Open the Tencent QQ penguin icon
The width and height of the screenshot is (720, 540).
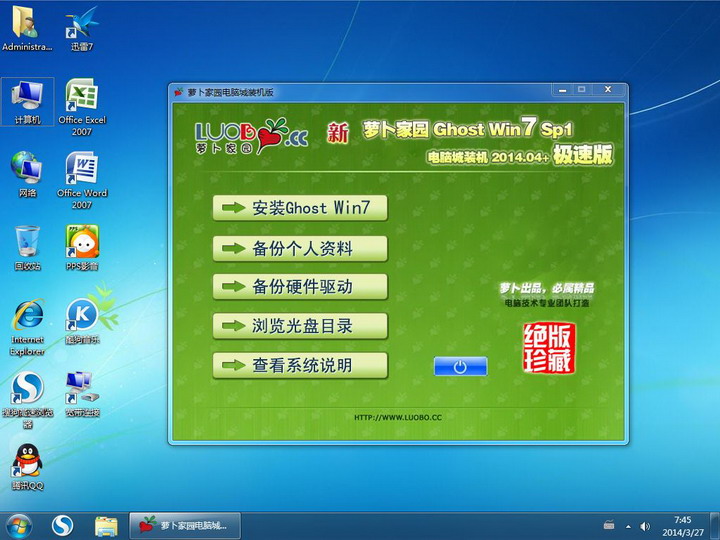[x=28, y=467]
